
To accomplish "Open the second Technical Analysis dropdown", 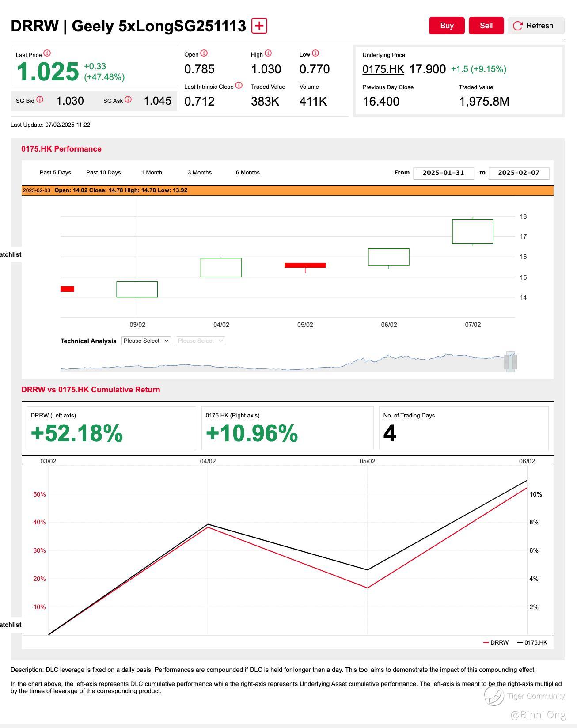I will pos(201,341).
